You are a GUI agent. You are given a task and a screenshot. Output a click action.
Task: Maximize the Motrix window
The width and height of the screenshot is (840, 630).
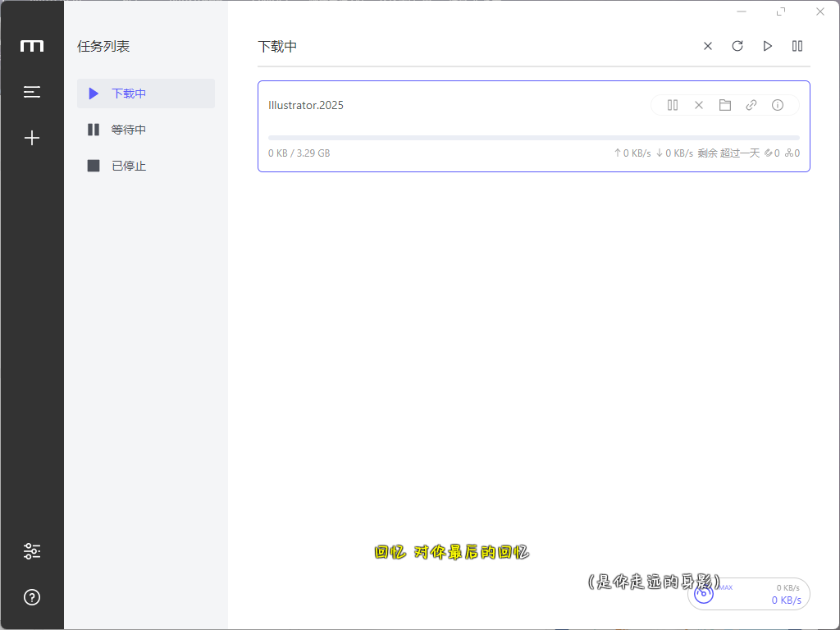click(781, 11)
